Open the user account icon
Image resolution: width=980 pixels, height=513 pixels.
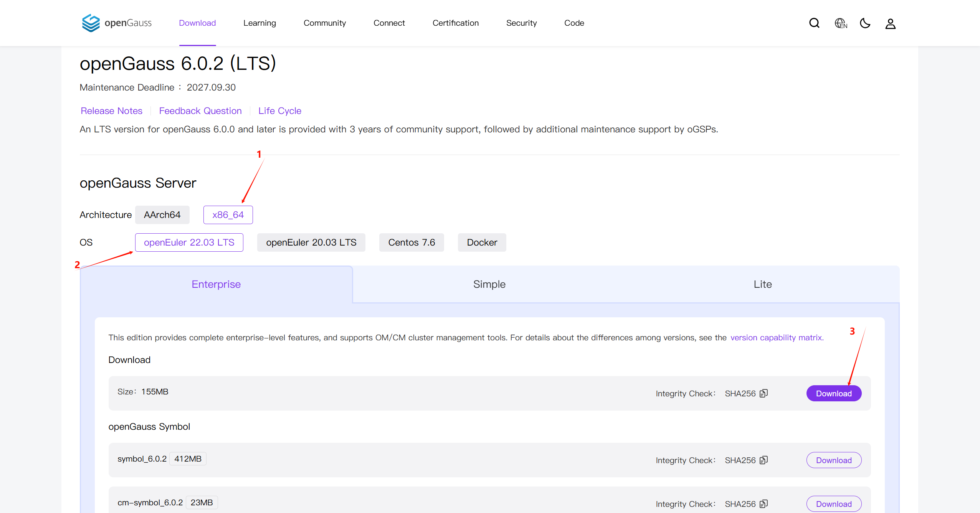[x=891, y=24]
